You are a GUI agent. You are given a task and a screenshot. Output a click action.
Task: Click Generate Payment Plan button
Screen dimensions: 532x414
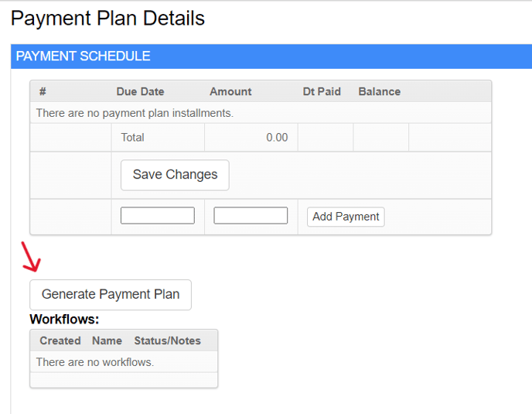coord(111,295)
